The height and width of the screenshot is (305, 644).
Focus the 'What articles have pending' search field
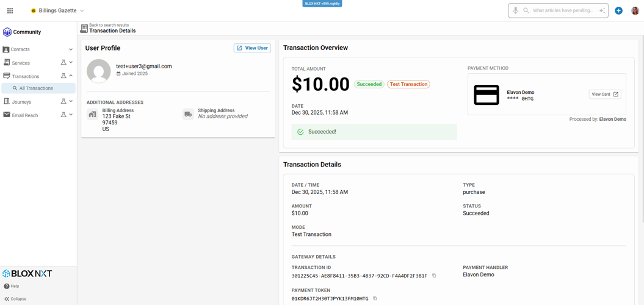563,10
